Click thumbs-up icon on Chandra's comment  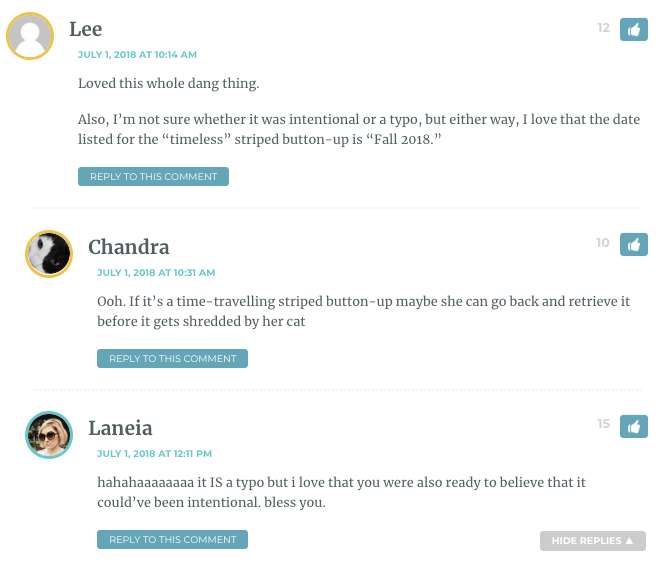point(634,244)
